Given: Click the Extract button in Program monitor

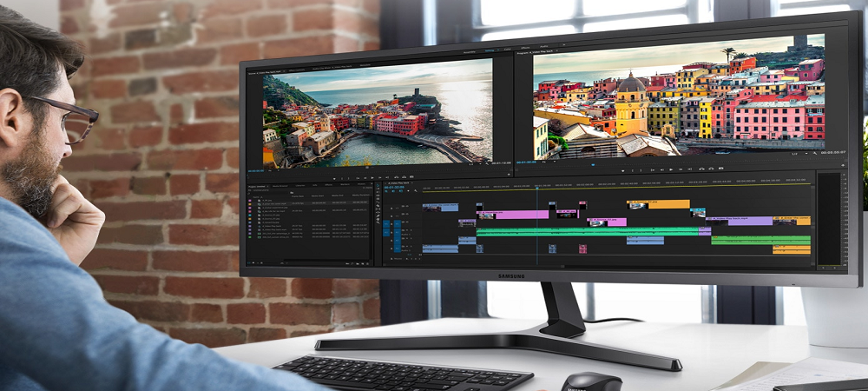Looking at the screenshot, I should pyautogui.click(x=712, y=169).
